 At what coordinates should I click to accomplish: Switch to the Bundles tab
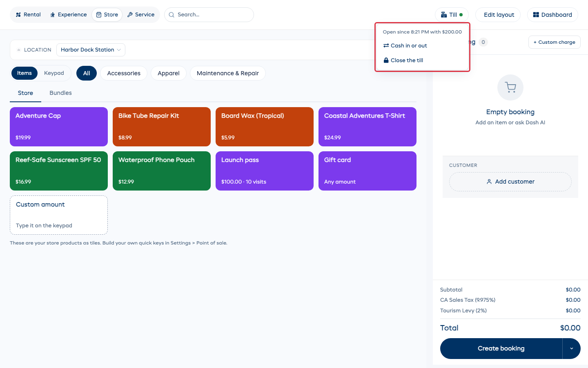click(60, 93)
